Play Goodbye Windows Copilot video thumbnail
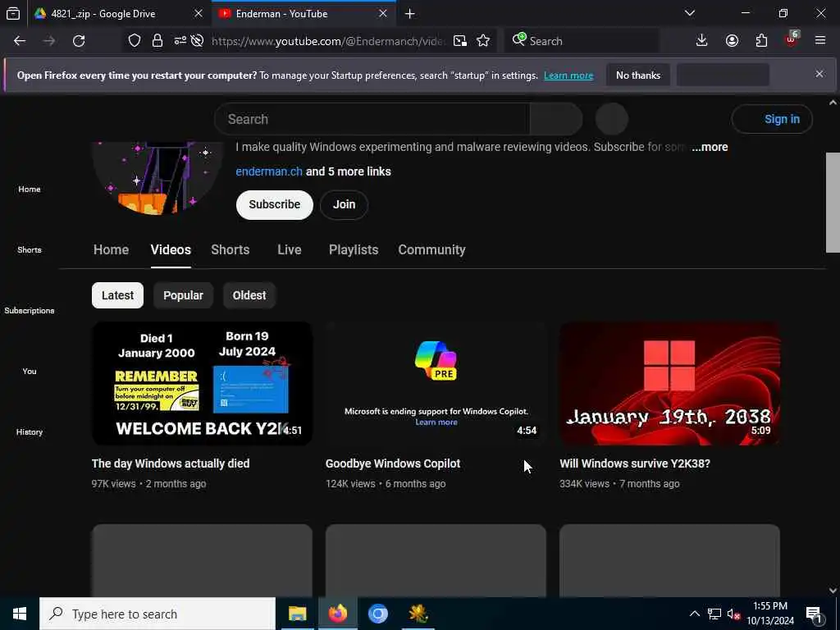The width and height of the screenshot is (840, 630). [x=436, y=384]
